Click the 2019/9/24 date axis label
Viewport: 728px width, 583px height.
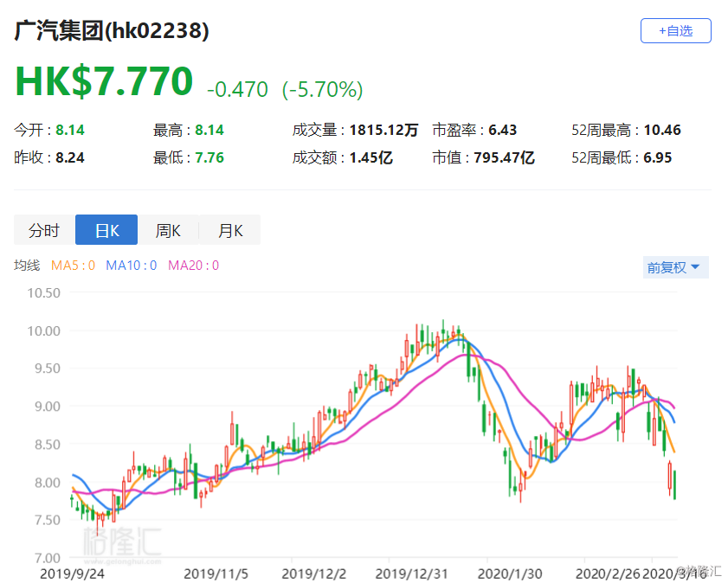pos(72,573)
